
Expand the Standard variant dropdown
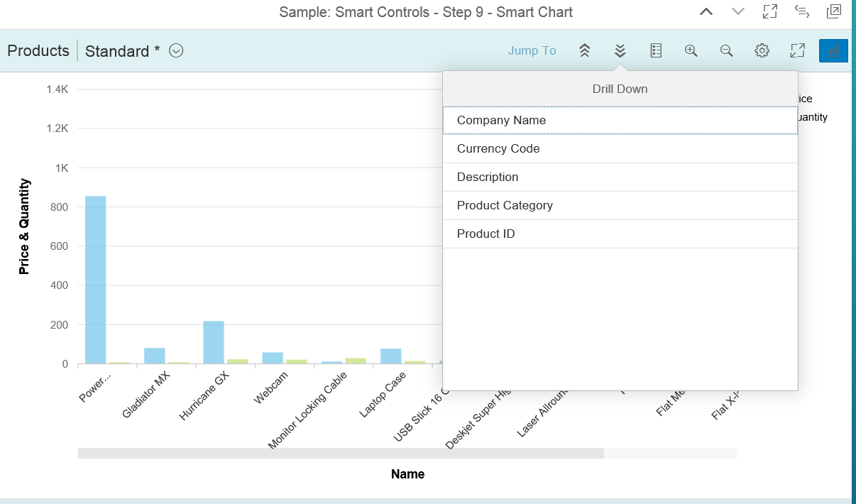(177, 50)
